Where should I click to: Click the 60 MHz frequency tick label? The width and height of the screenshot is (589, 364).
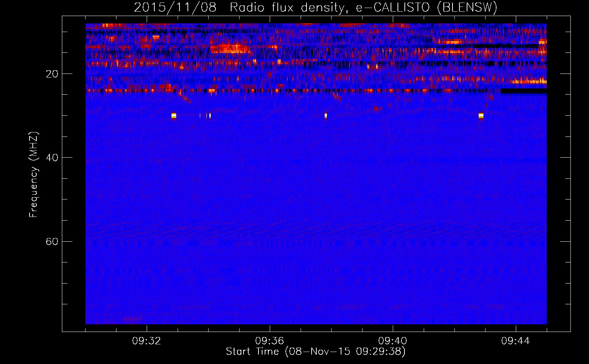point(52,241)
